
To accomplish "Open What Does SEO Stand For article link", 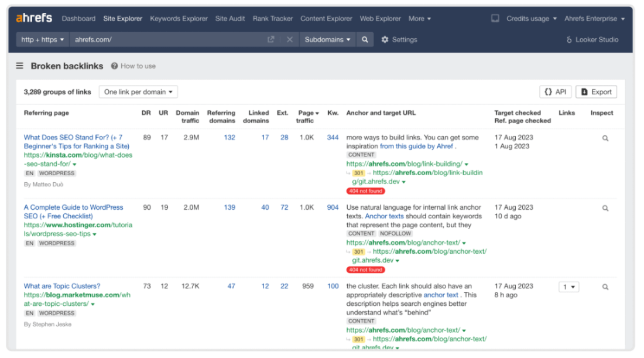I will 76,142.
